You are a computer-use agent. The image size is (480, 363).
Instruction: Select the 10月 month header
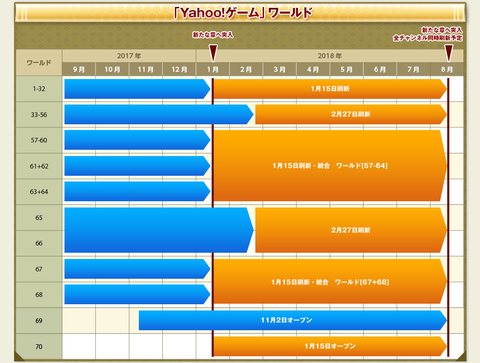pos(112,69)
